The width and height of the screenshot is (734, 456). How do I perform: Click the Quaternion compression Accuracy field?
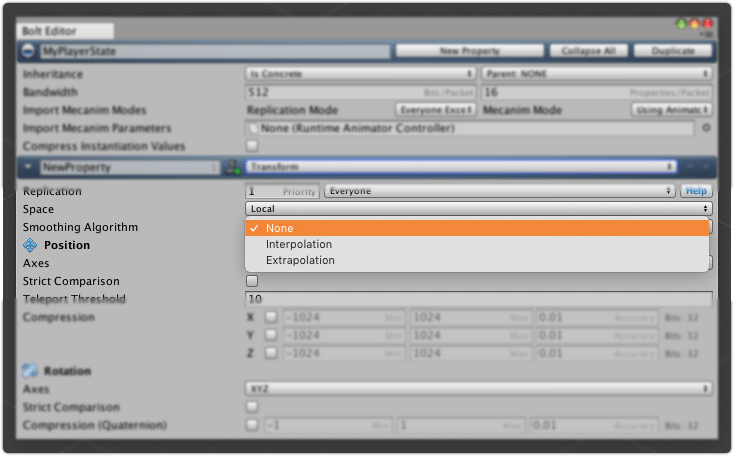coord(594,425)
